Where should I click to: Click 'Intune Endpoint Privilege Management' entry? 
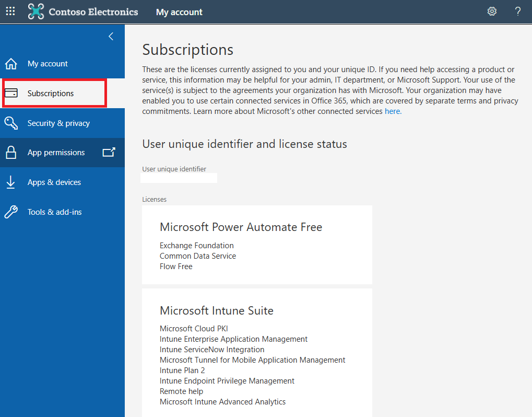coord(227,381)
